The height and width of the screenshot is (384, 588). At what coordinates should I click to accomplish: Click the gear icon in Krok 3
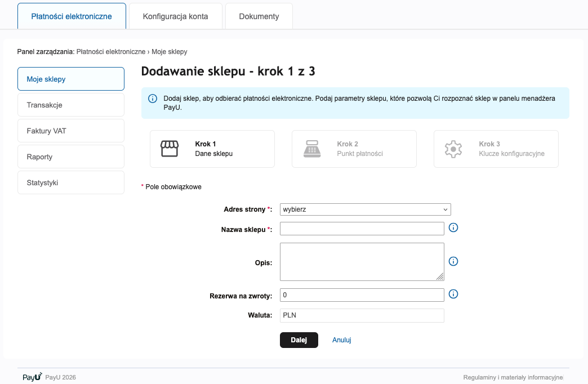[453, 149]
